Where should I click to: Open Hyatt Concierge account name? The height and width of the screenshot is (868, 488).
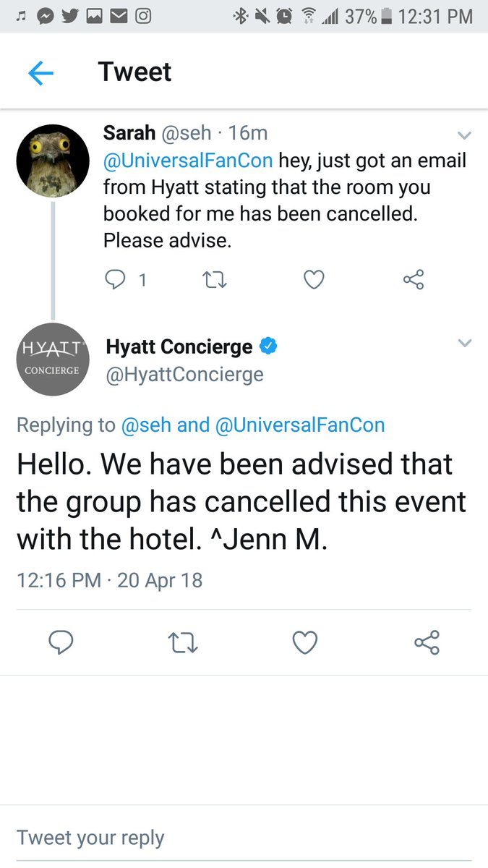(179, 347)
